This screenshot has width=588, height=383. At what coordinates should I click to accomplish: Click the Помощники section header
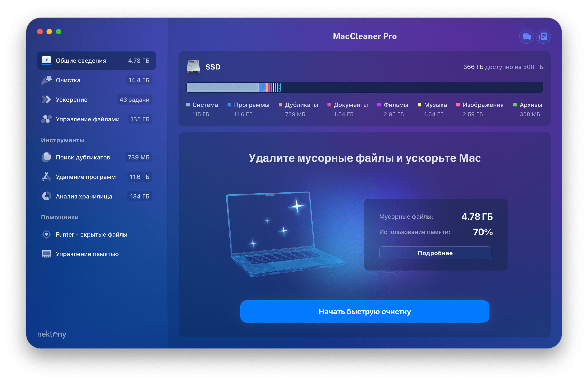pos(60,217)
